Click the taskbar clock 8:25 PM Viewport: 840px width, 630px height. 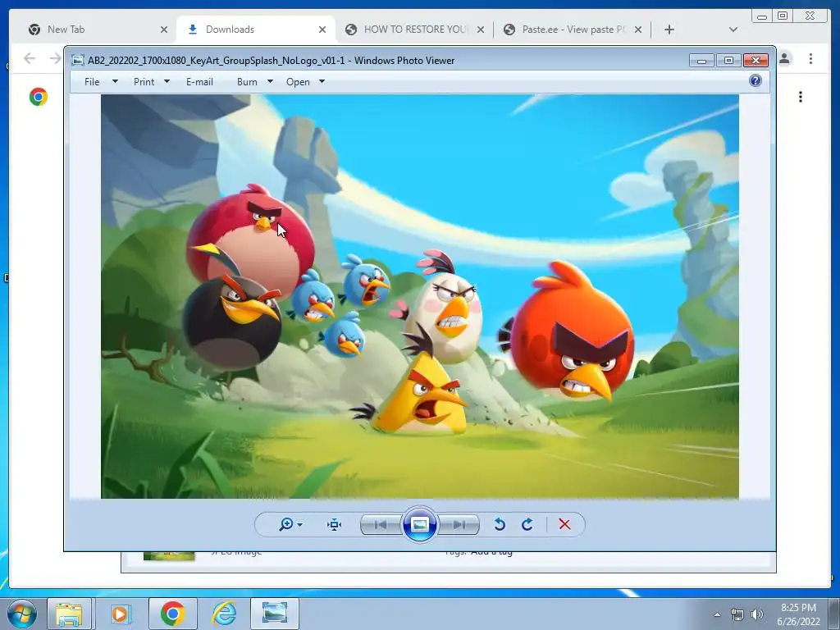[798, 608]
